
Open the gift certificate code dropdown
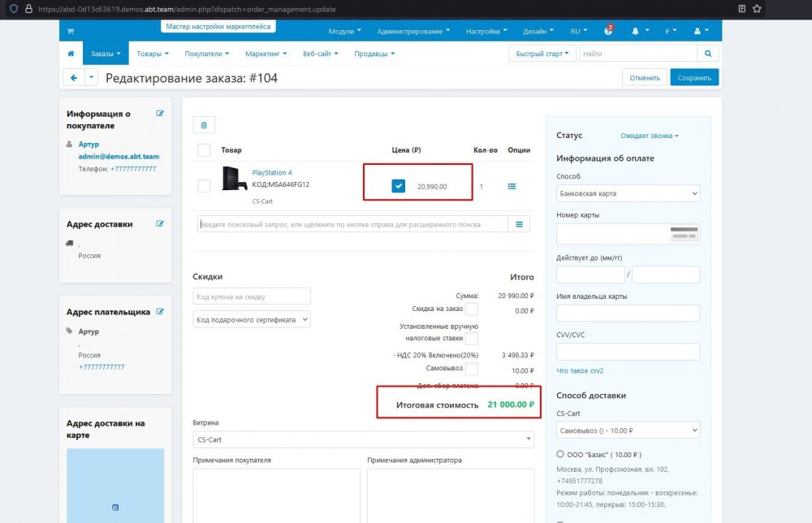click(x=252, y=320)
